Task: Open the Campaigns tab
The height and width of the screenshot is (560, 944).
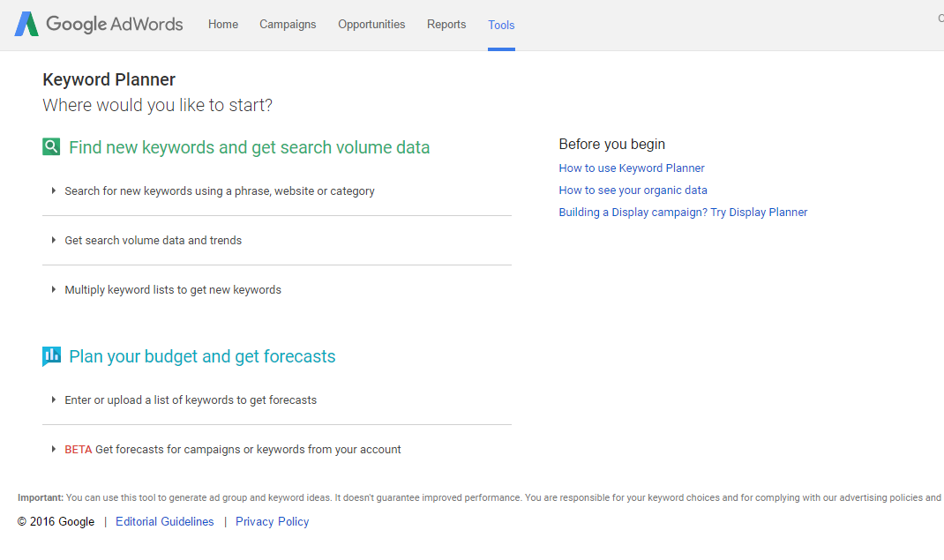Action: click(288, 24)
